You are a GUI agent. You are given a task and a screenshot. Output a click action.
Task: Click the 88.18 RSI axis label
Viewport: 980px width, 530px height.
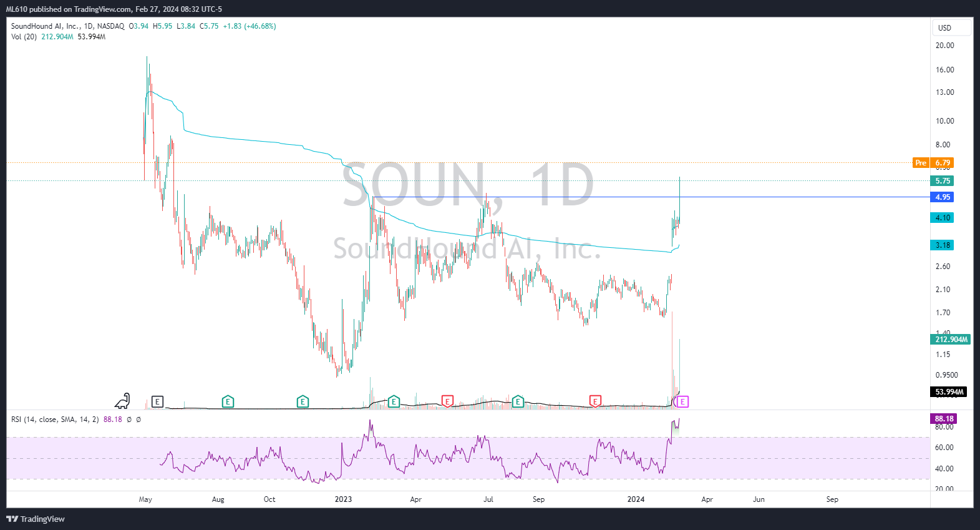click(944, 419)
